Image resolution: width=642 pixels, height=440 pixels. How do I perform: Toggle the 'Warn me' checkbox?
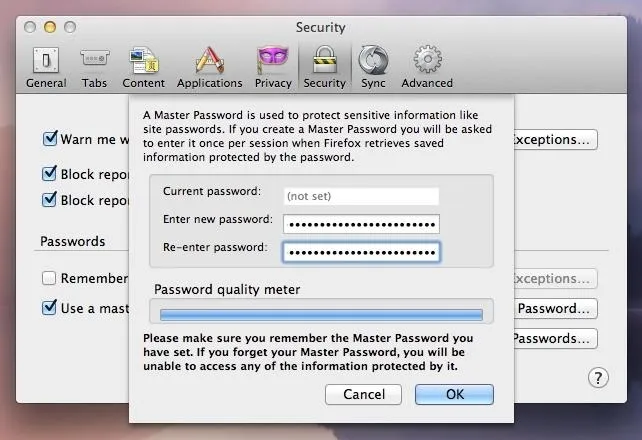tap(50, 139)
